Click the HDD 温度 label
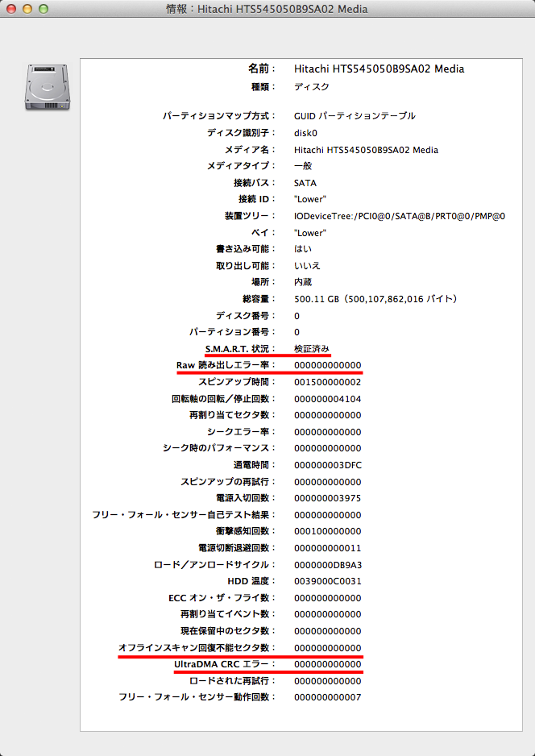This screenshot has width=535, height=756. (251, 581)
